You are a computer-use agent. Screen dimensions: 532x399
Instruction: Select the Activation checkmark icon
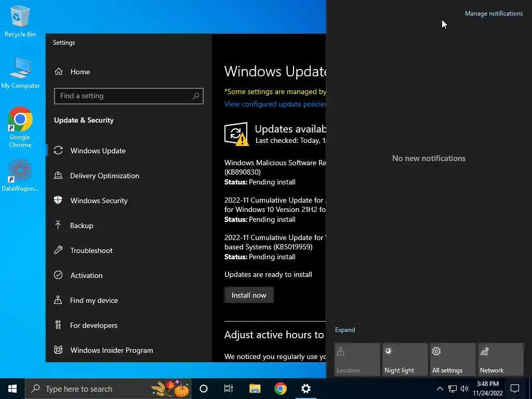coord(58,275)
